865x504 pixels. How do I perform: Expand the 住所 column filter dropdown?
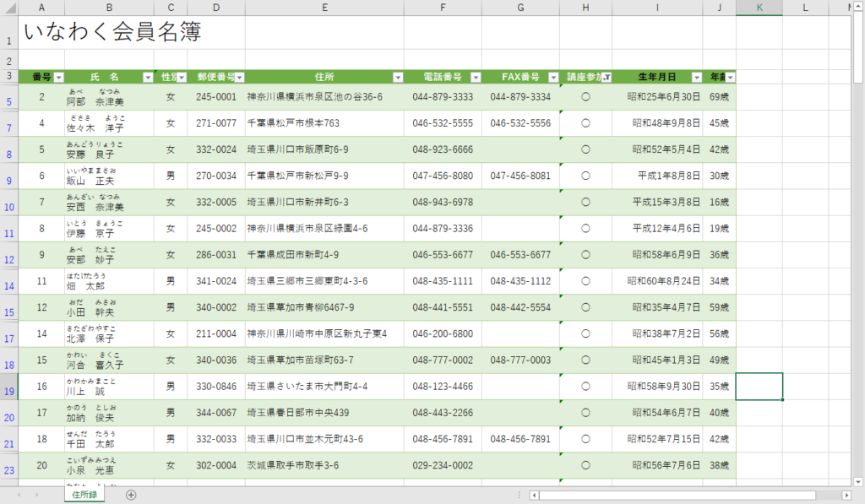398,77
